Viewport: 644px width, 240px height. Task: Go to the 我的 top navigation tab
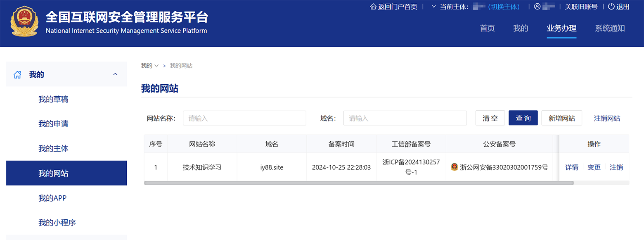point(521,29)
